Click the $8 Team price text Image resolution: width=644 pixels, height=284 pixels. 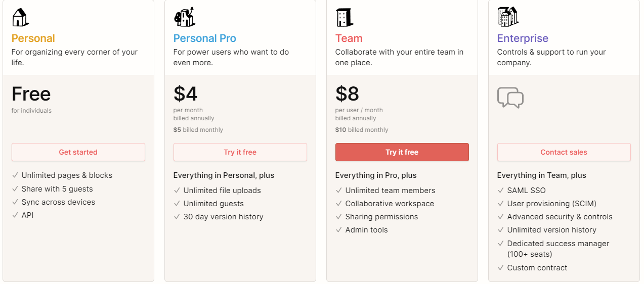[x=347, y=94]
